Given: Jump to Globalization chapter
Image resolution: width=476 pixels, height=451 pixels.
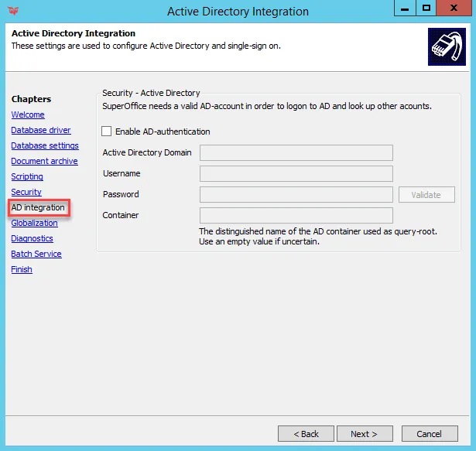Looking at the screenshot, I should click(34, 223).
